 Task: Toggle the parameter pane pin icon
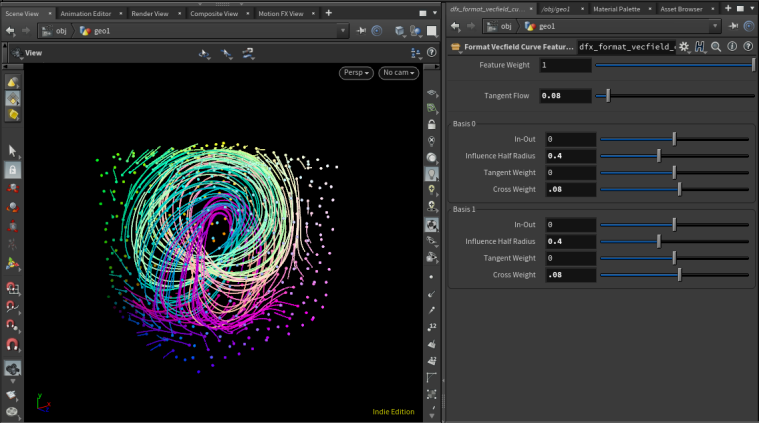click(731, 26)
